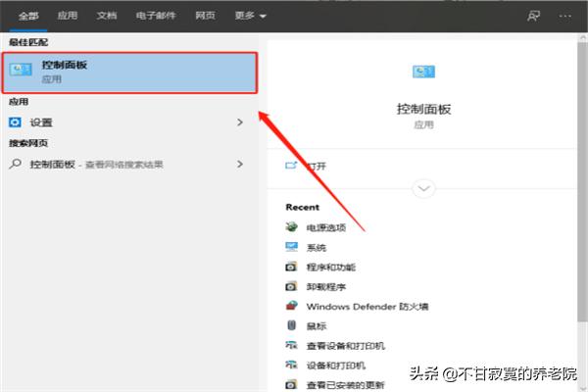The height and width of the screenshot is (392, 588).
Task: Open 程序和功能 from Recent
Action: click(x=330, y=267)
